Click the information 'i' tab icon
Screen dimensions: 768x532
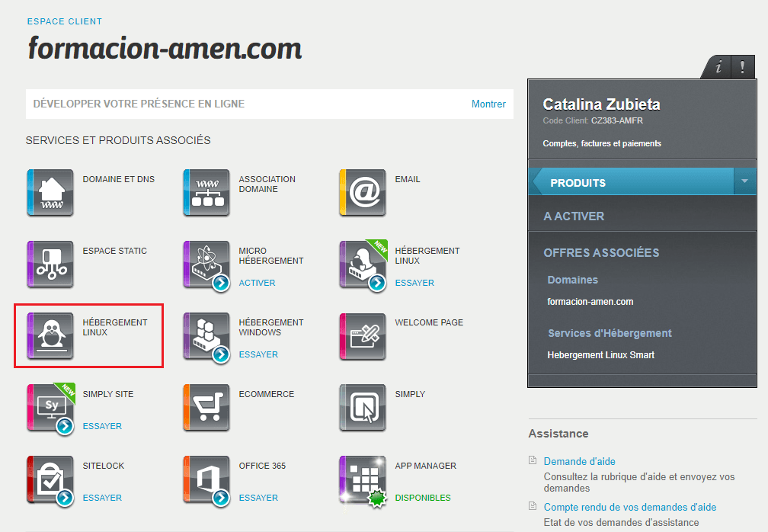tap(718, 66)
